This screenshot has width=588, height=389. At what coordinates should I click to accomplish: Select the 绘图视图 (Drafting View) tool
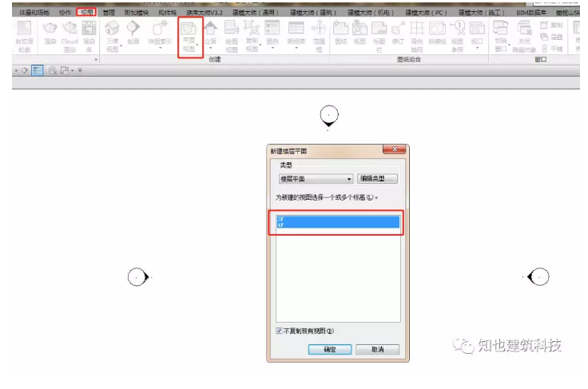[232, 37]
